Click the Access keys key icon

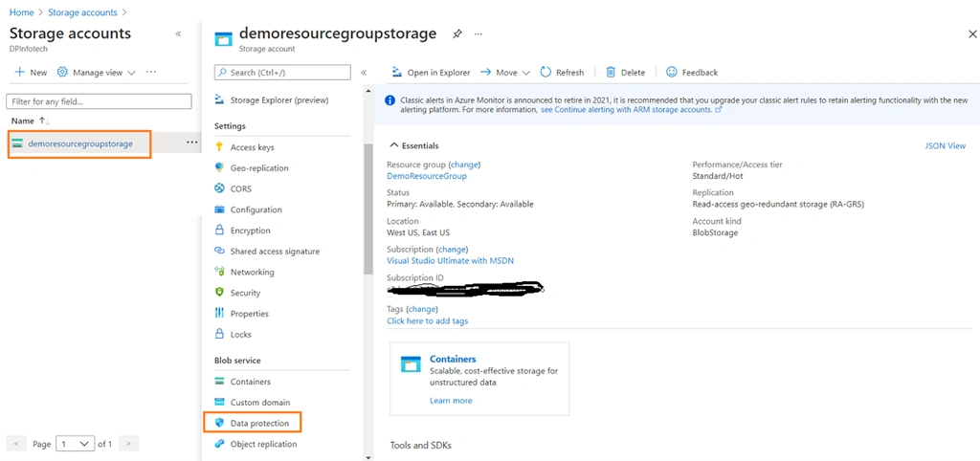pos(219,146)
